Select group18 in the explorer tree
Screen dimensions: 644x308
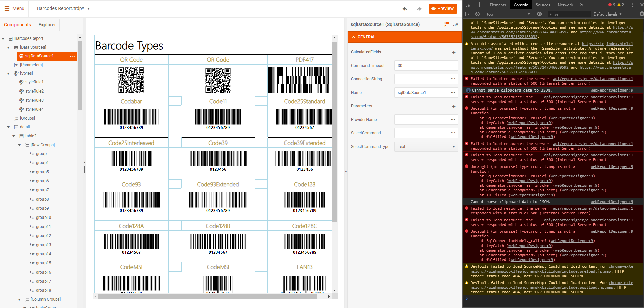[x=43, y=290]
